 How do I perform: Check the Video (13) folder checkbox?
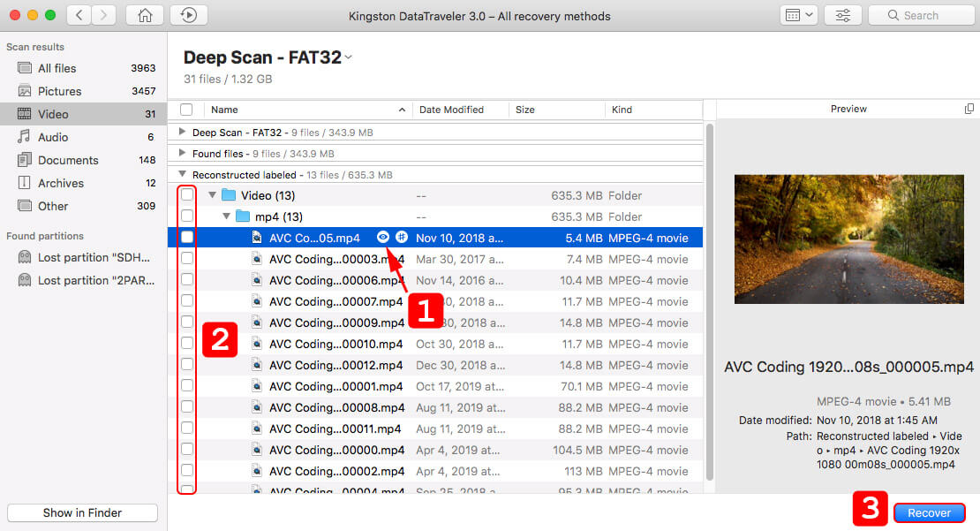point(187,195)
